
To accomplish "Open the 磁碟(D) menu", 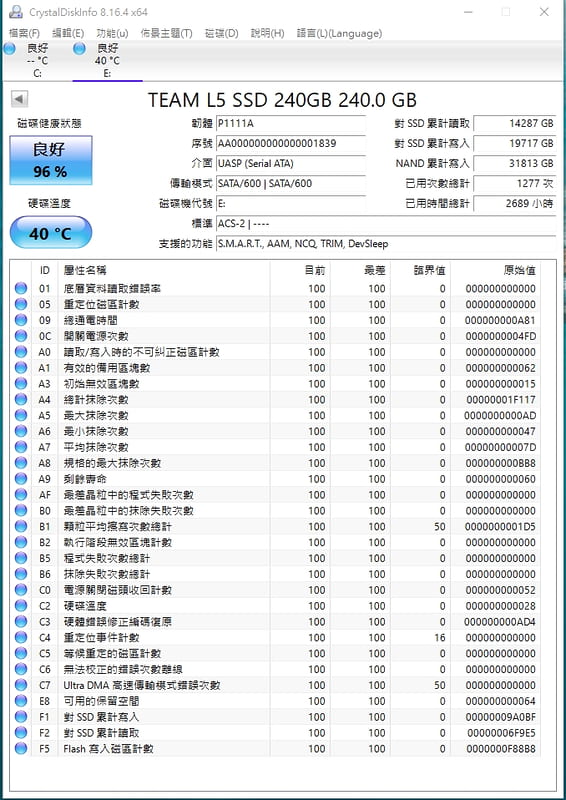I will tap(222, 34).
